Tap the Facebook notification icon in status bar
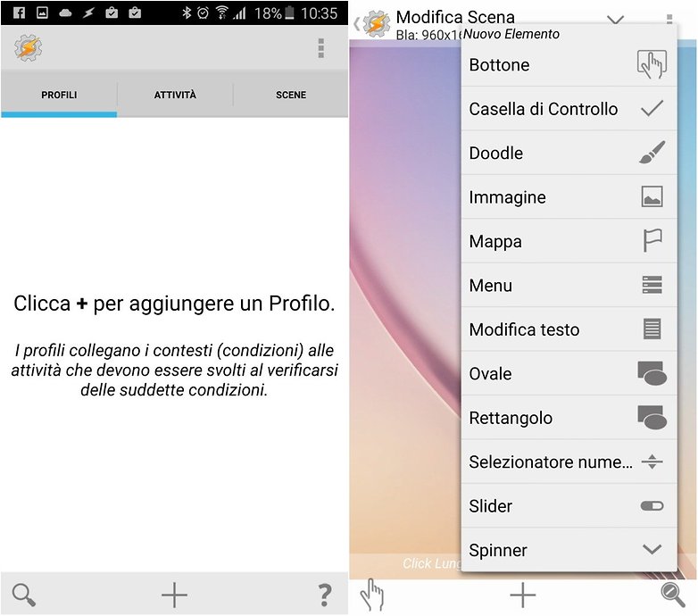 (19, 12)
